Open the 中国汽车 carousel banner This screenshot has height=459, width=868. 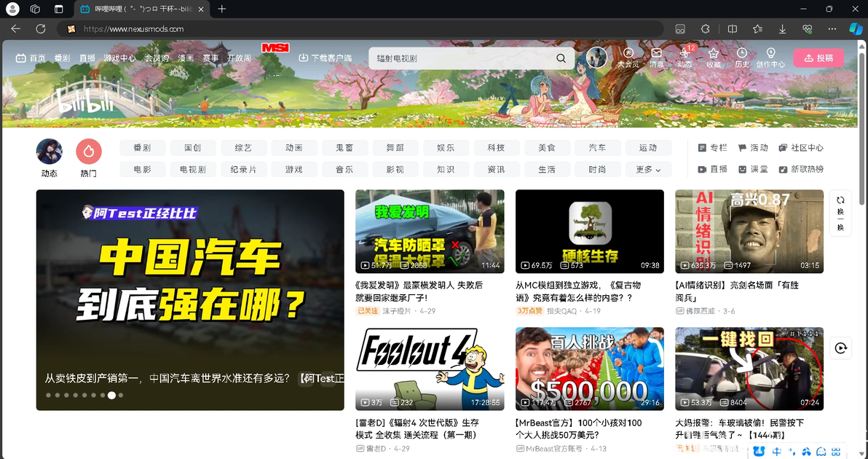click(190, 299)
